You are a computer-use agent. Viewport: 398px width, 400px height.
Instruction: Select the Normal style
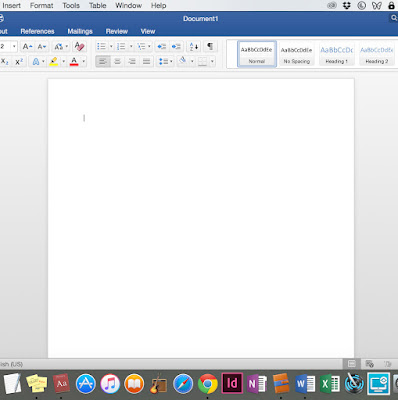(x=257, y=54)
